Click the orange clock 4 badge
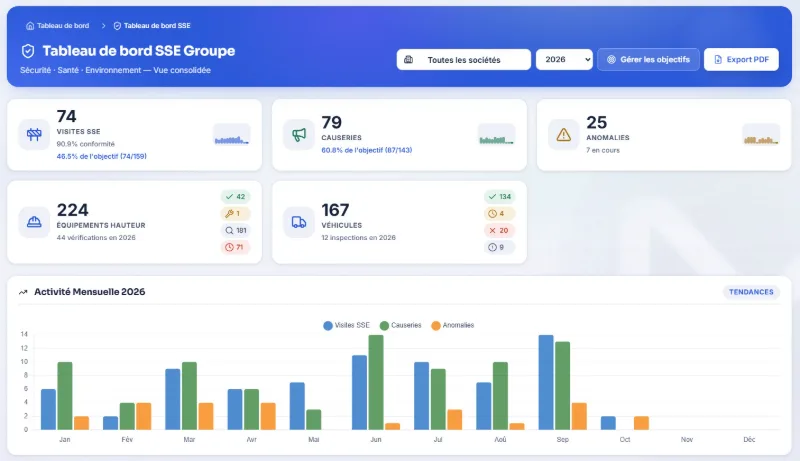The height and width of the screenshot is (461, 800). [x=499, y=214]
